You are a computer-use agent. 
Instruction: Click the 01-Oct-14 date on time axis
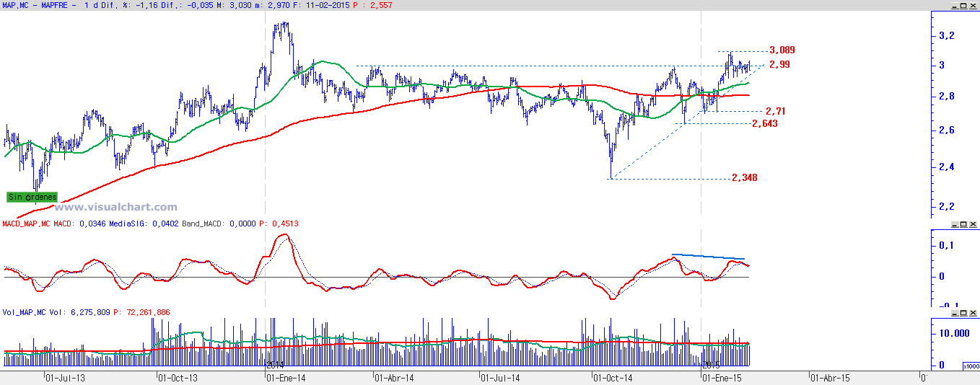[613, 377]
